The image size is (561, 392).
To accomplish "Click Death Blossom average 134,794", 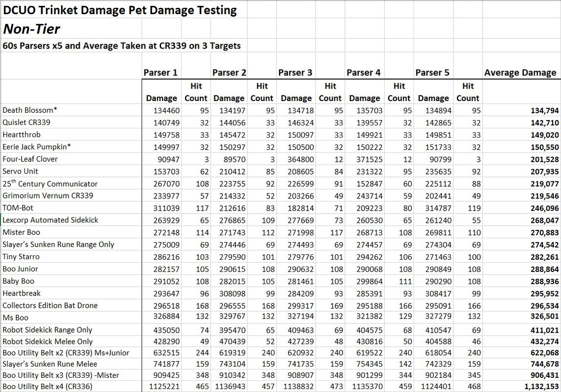I will tap(544, 111).
